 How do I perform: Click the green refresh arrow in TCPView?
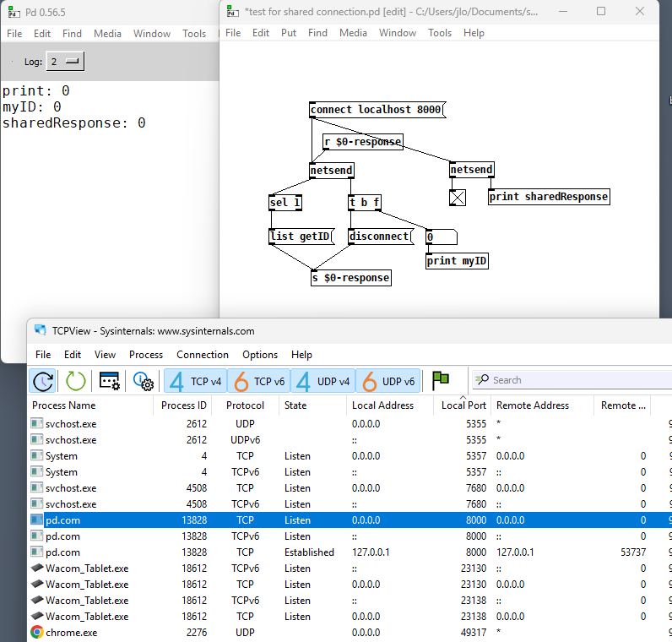[75, 381]
